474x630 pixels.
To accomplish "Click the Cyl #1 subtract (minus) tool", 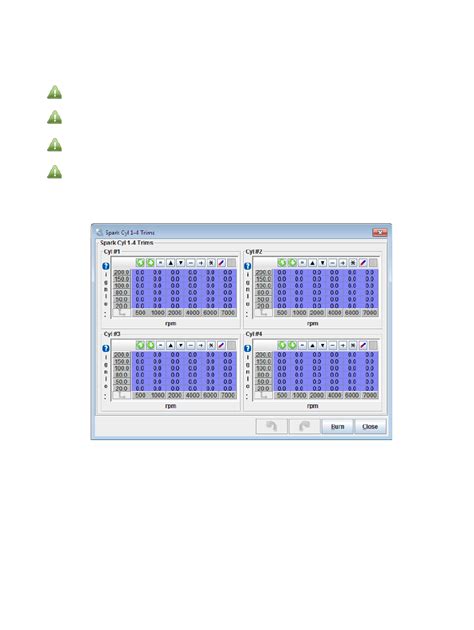I will pyautogui.click(x=191, y=263).
